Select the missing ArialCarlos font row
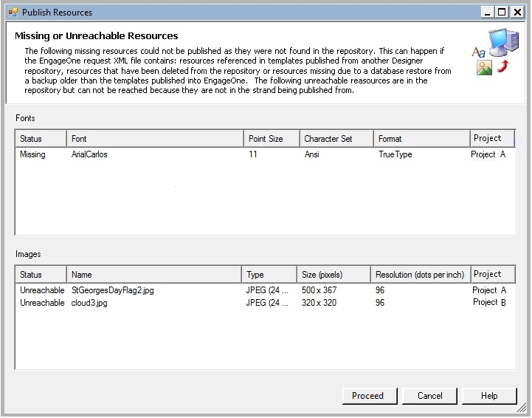Screen dimensions: 532x418 coord(90,155)
